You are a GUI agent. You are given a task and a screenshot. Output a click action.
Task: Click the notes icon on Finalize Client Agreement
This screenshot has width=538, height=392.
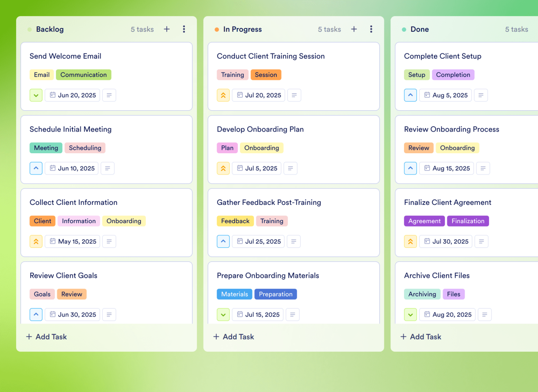483,241
